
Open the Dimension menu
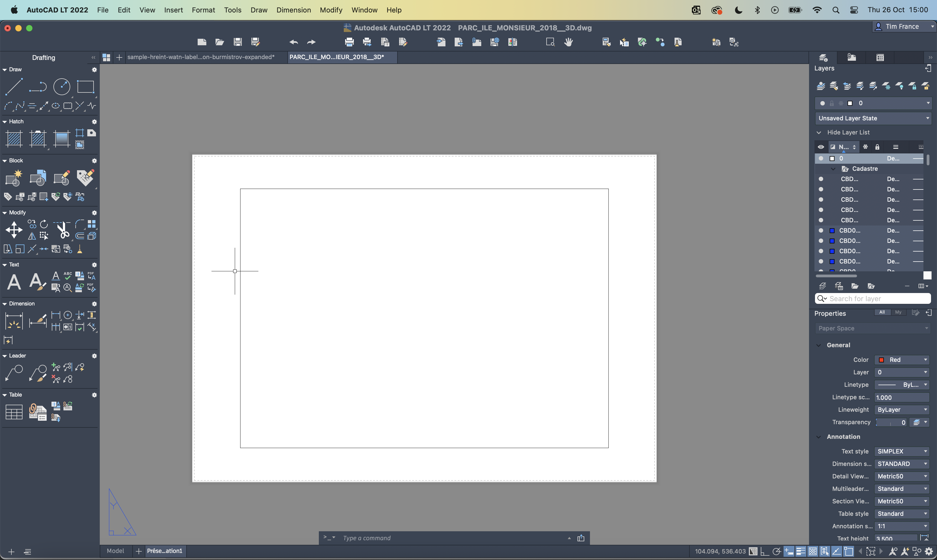pos(294,10)
